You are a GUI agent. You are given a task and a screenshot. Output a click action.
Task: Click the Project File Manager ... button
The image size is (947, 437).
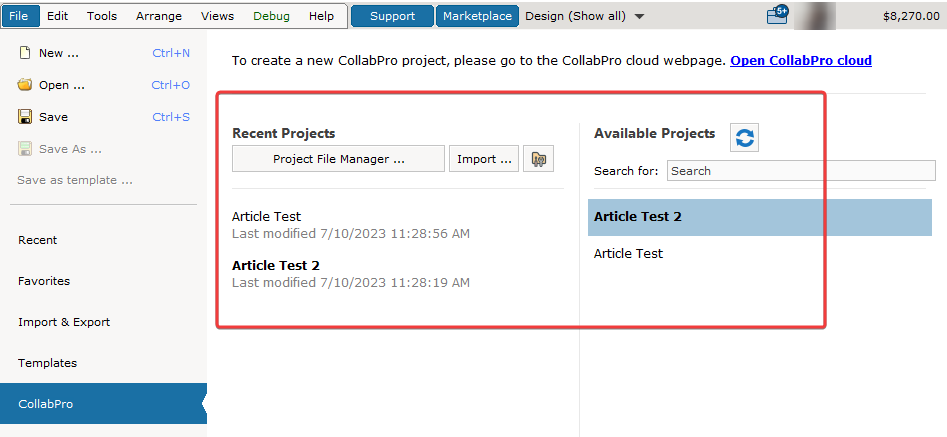pyautogui.click(x=338, y=159)
